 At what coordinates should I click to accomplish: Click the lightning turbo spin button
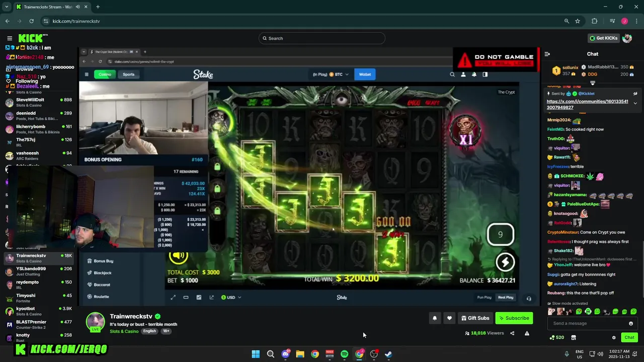505,262
